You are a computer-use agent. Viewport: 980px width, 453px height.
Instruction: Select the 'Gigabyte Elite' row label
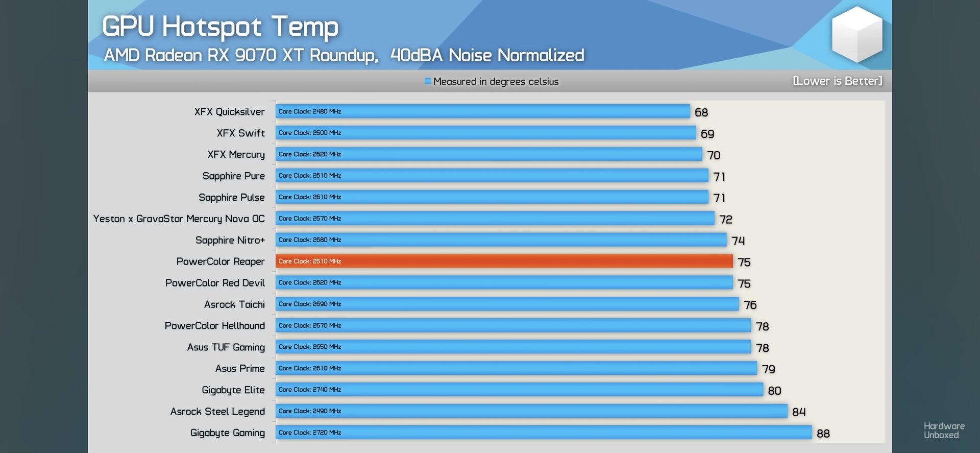[233, 390]
